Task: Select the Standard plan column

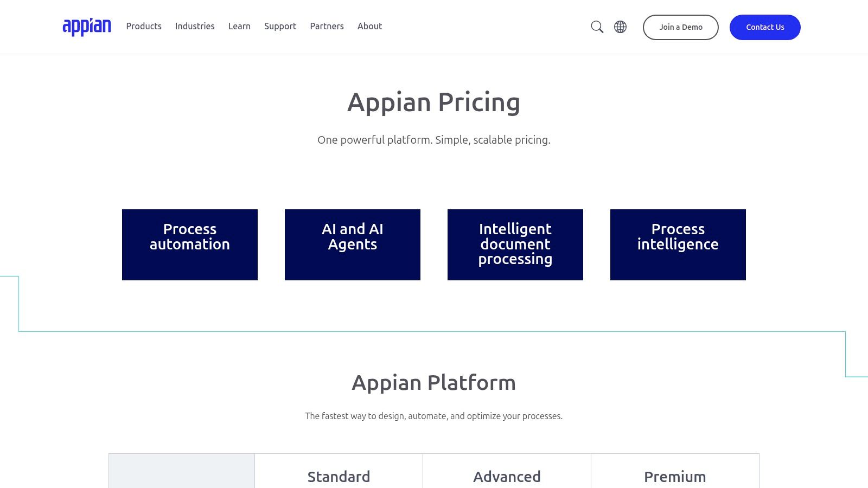Action: pos(339,476)
